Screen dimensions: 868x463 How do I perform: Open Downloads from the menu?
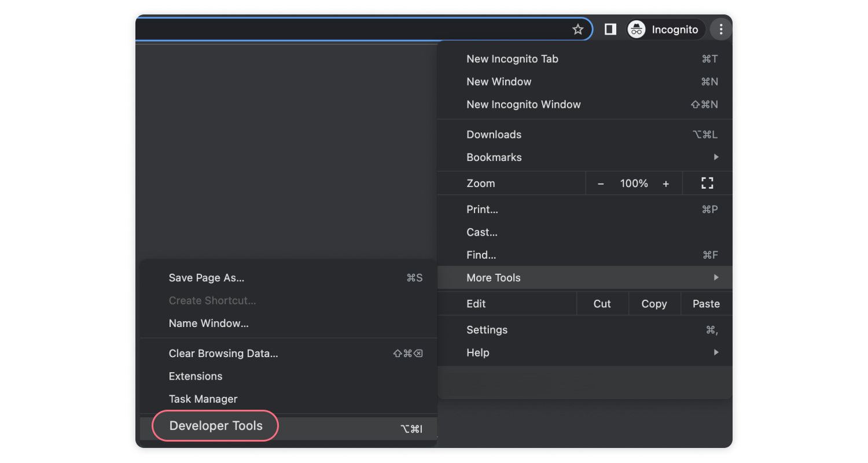tap(494, 134)
